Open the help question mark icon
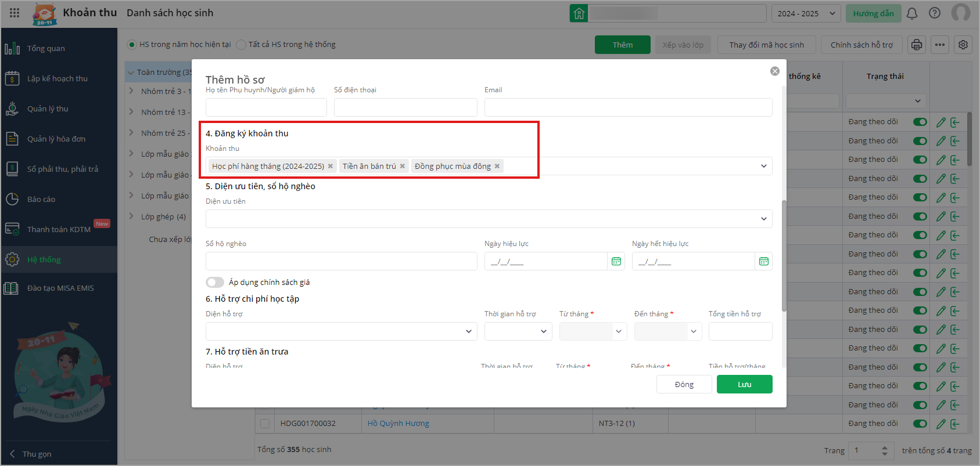 [935, 13]
